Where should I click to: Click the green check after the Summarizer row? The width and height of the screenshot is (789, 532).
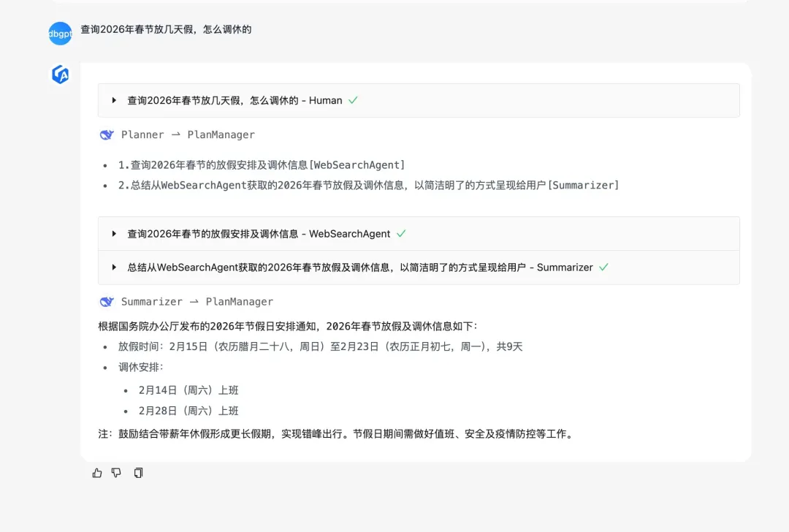pos(603,267)
